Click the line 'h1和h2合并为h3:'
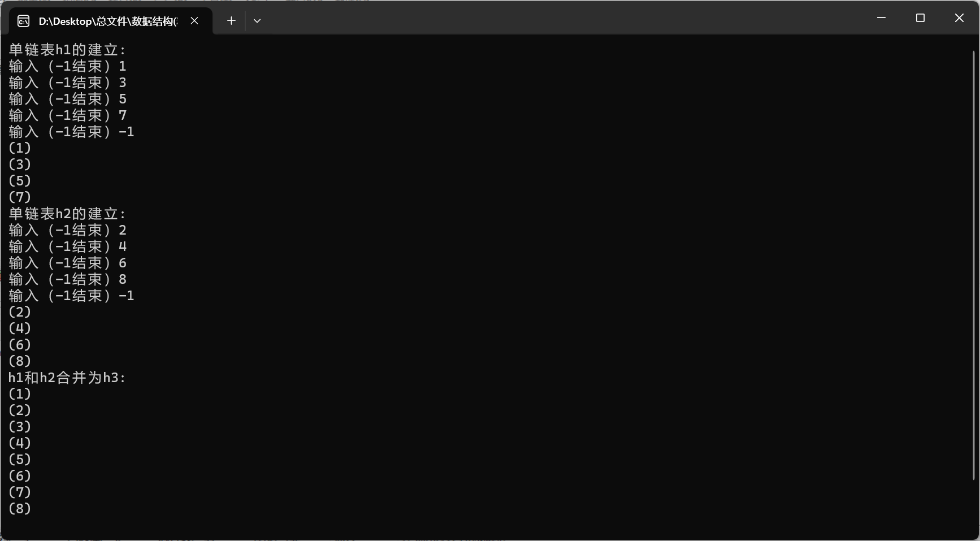The height and width of the screenshot is (541, 980). coord(67,378)
